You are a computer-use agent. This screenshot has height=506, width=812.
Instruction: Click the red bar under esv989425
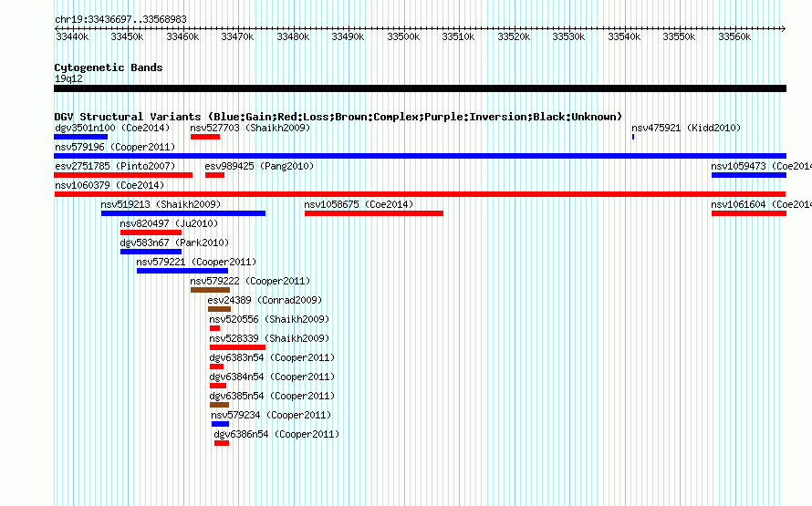pyautogui.click(x=215, y=175)
